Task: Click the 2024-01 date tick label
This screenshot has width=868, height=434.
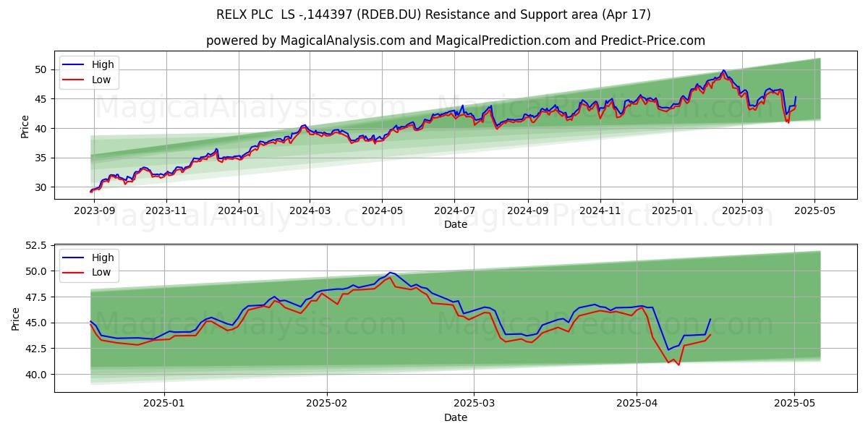Action: coord(239,210)
